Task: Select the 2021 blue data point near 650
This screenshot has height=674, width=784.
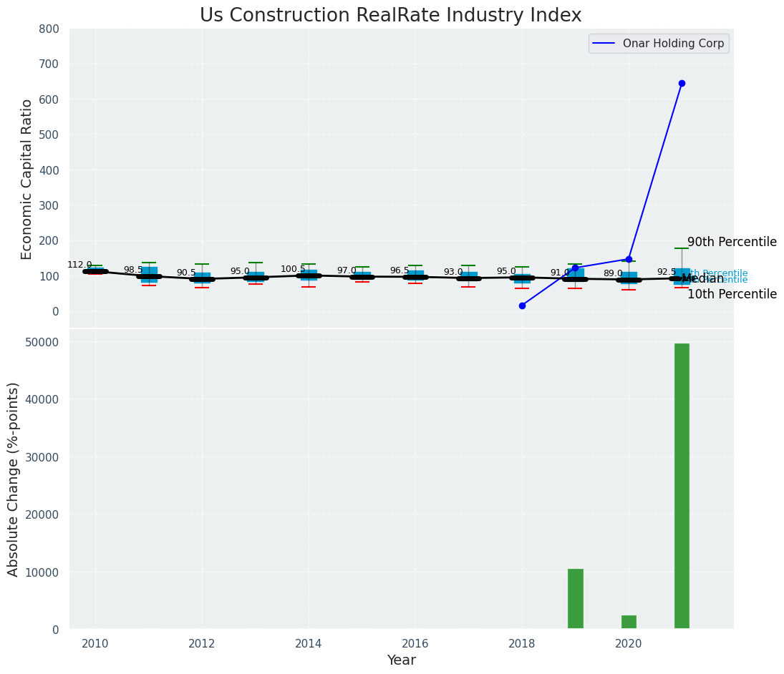Action: coord(682,84)
